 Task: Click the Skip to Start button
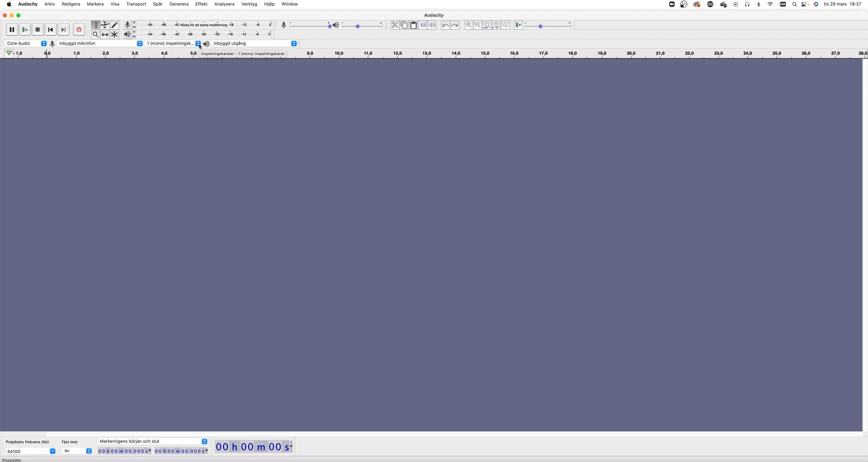50,30
